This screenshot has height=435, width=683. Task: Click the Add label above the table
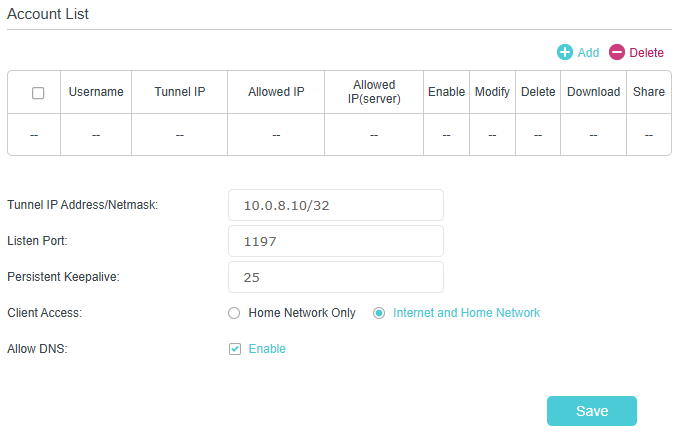point(588,53)
